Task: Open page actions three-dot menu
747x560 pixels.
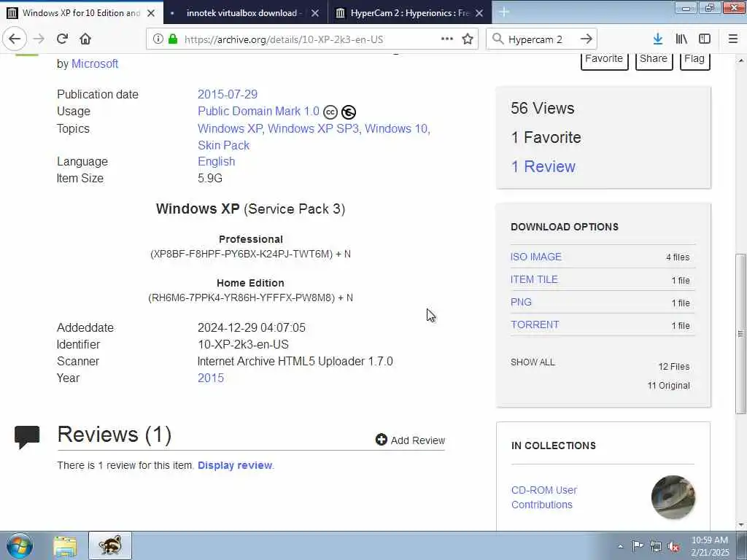Action: (447, 39)
